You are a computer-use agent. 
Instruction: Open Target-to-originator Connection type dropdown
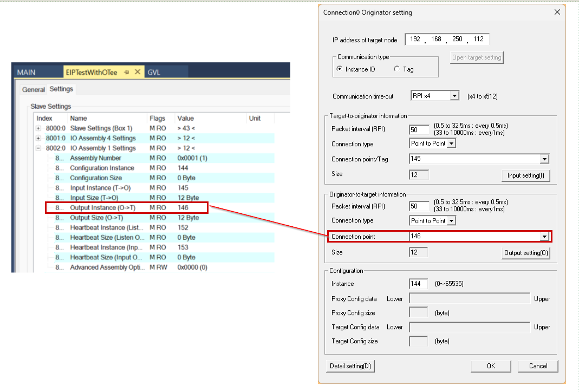click(x=451, y=143)
